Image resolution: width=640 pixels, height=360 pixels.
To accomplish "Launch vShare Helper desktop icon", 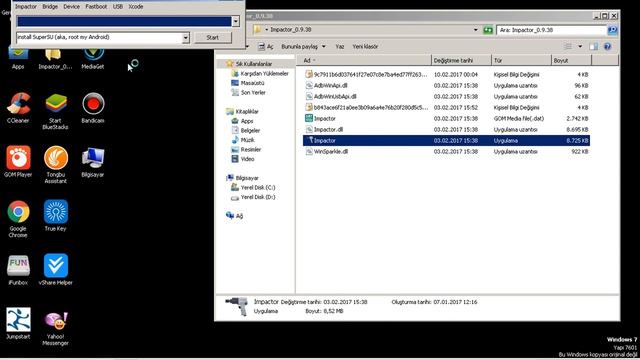I will click(56, 269).
